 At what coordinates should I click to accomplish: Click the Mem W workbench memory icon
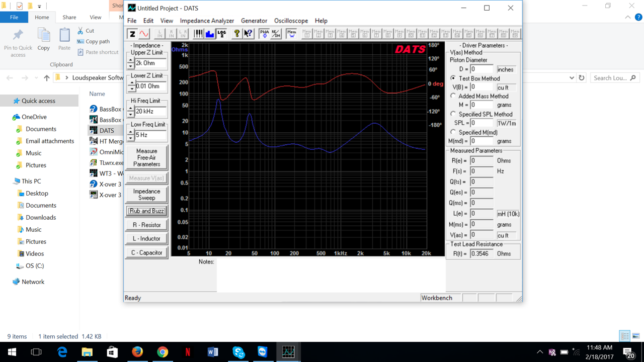pos(291,34)
